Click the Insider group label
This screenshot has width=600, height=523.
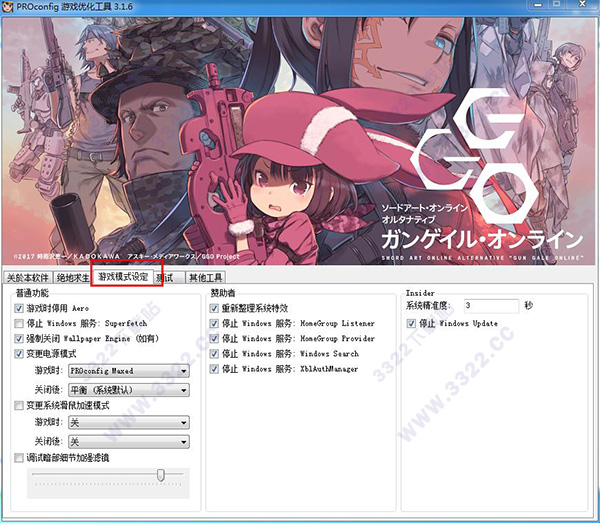tap(420, 293)
